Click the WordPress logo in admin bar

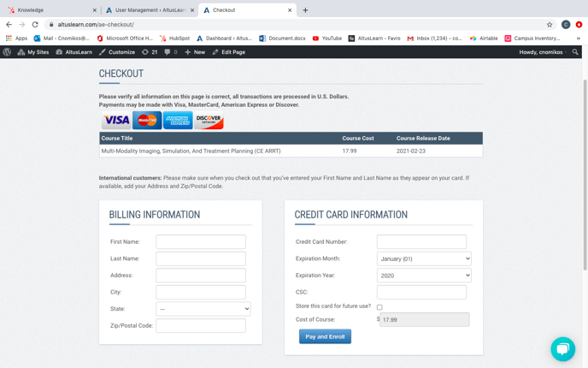pyautogui.click(x=7, y=52)
